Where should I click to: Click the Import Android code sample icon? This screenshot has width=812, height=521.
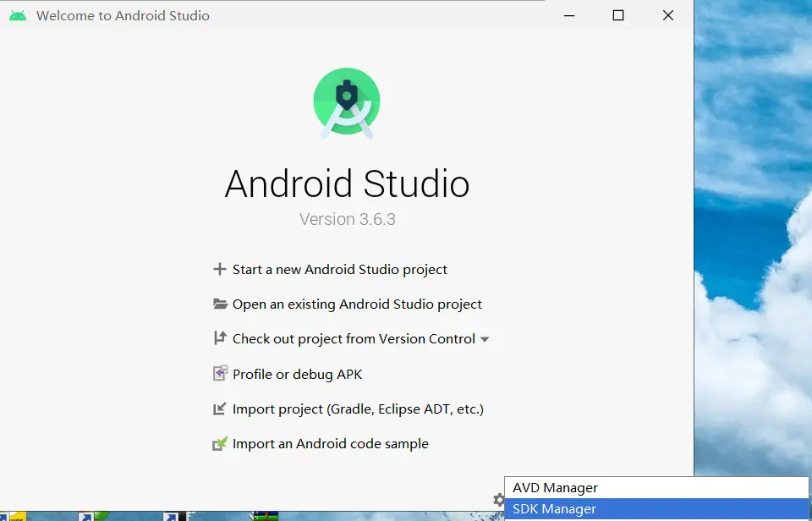(x=220, y=443)
